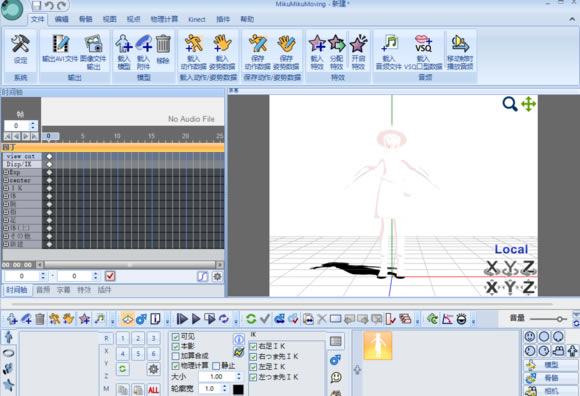Viewport: 580px width, 396px height.
Task: Enable the 静止 checkbox
Action: (216, 366)
